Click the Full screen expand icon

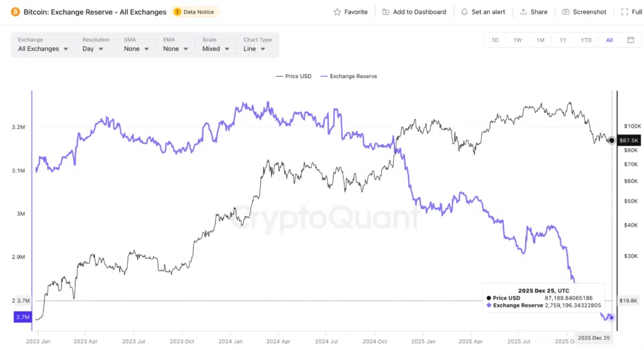[x=623, y=12]
